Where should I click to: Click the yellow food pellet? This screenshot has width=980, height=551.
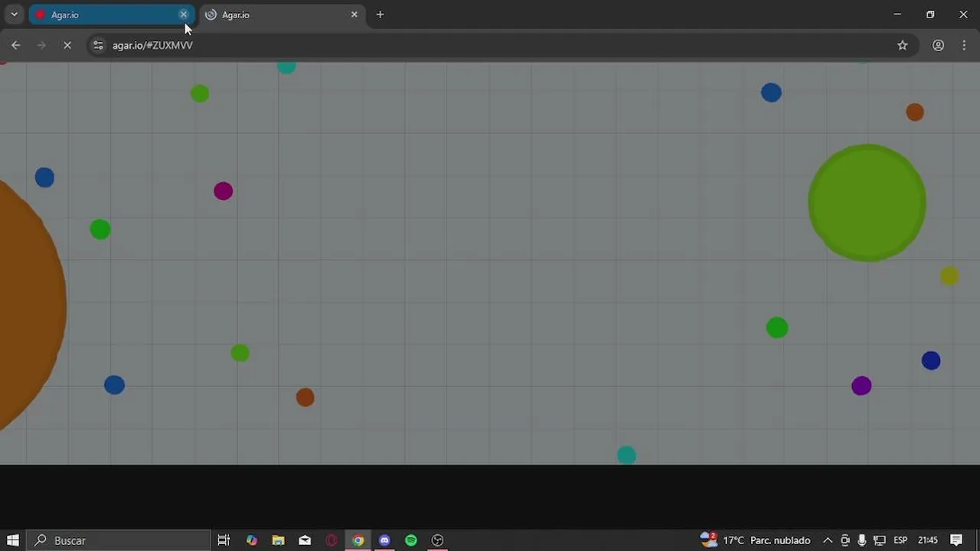point(949,276)
